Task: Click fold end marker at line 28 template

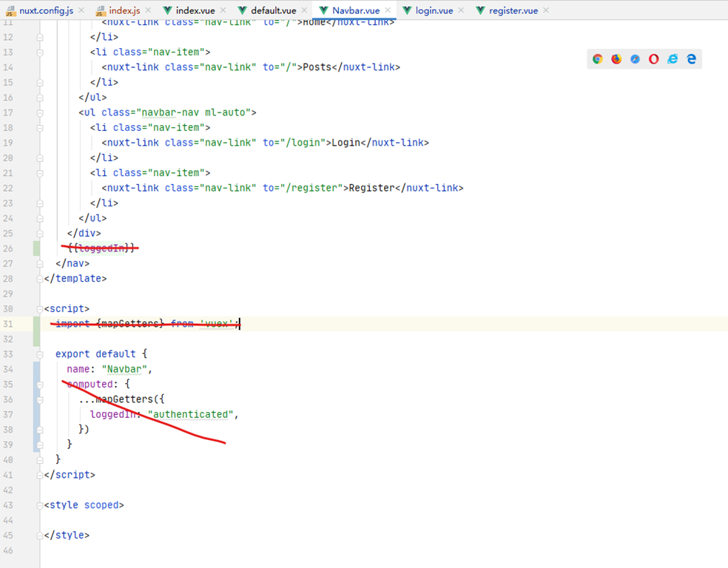Action: click(x=40, y=279)
